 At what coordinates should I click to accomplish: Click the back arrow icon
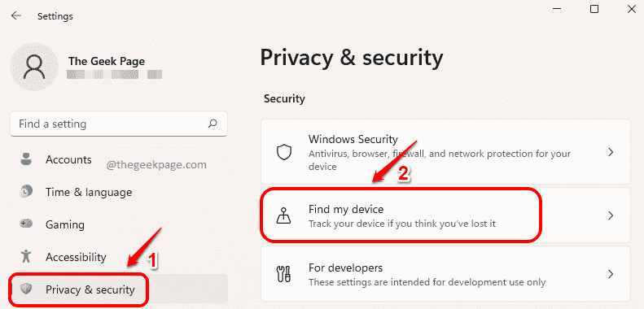[x=16, y=16]
